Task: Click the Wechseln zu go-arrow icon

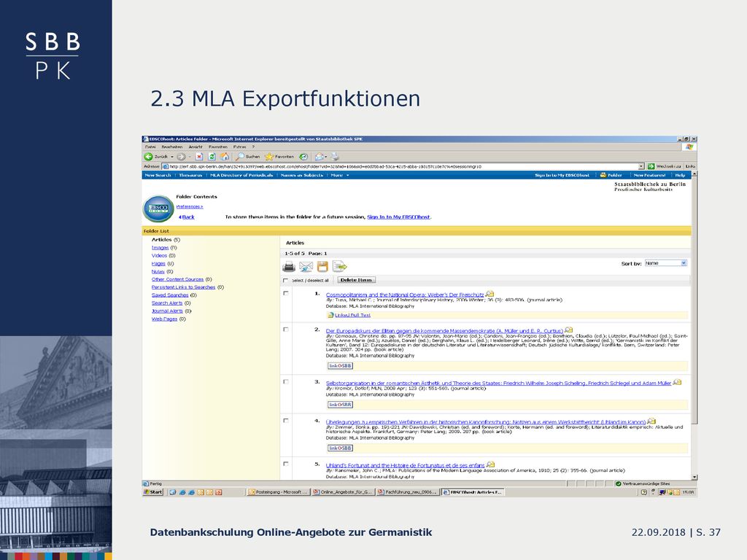Action: pos(651,167)
